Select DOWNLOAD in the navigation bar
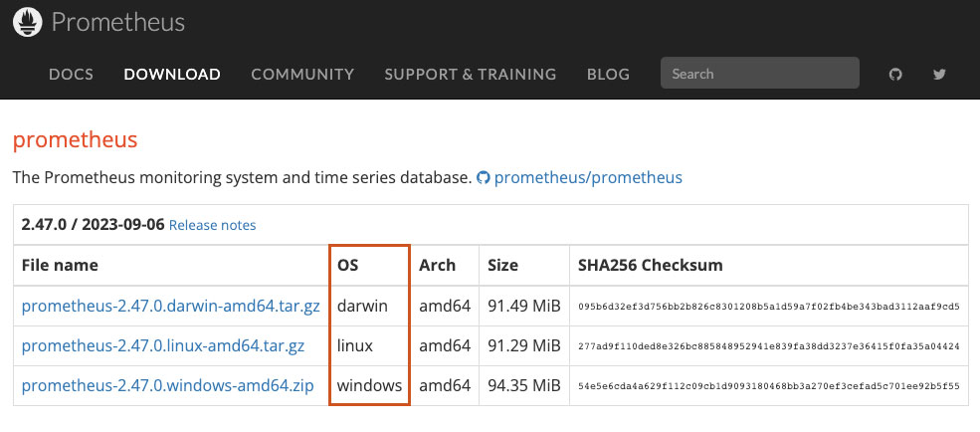The height and width of the screenshot is (432, 980). click(x=172, y=74)
